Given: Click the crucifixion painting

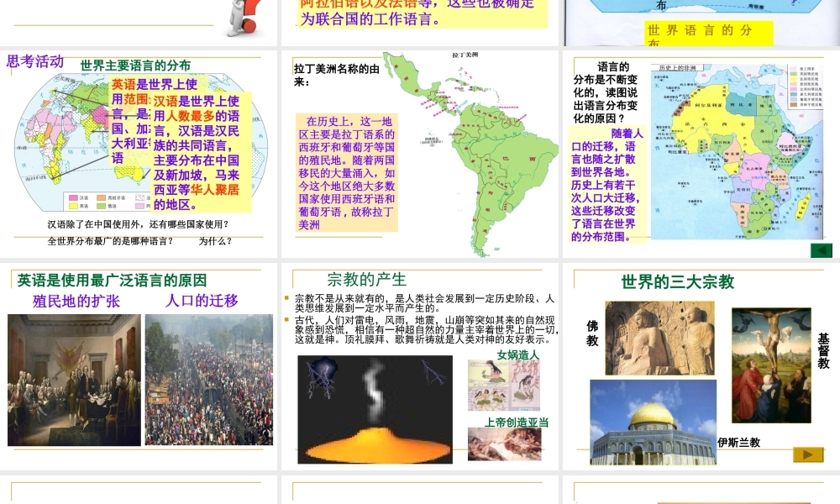Looking at the screenshot, I should tap(771, 365).
